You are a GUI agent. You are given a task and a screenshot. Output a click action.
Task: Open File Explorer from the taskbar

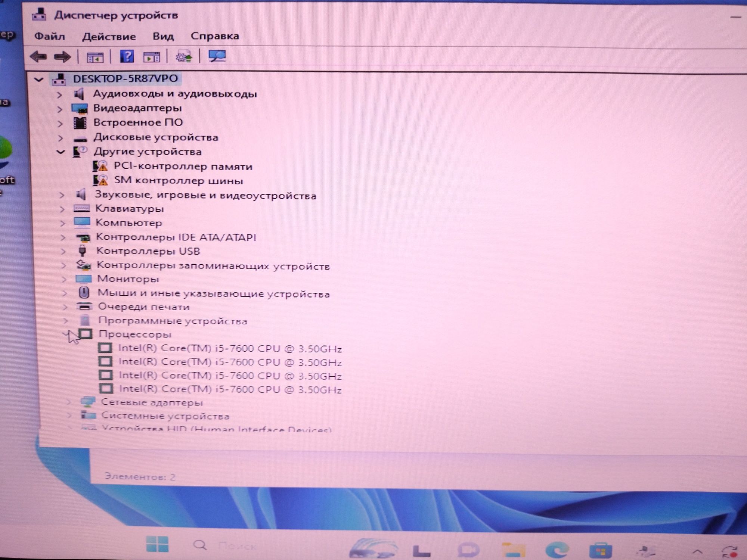(513, 550)
